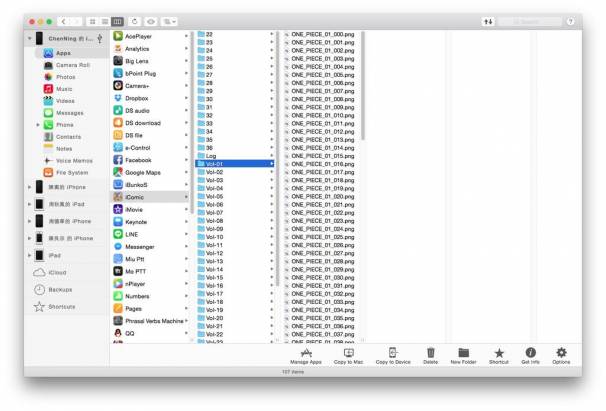
Task: Create a New Folder
Action: (x=463, y=356)
